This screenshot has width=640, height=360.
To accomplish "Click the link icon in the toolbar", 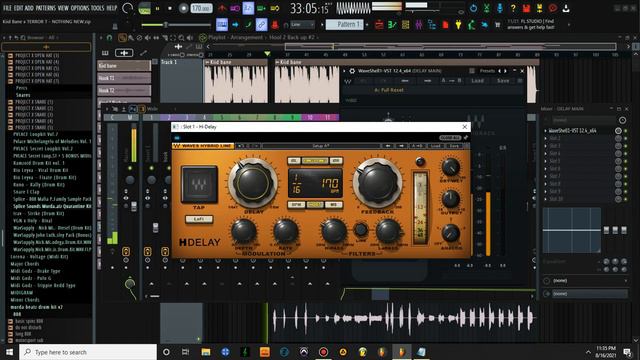I will pyautogui.click(x=261, y=25).
